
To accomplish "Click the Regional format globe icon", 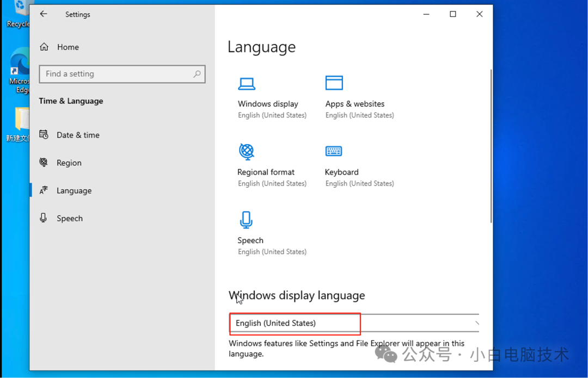I will point(247,151).
